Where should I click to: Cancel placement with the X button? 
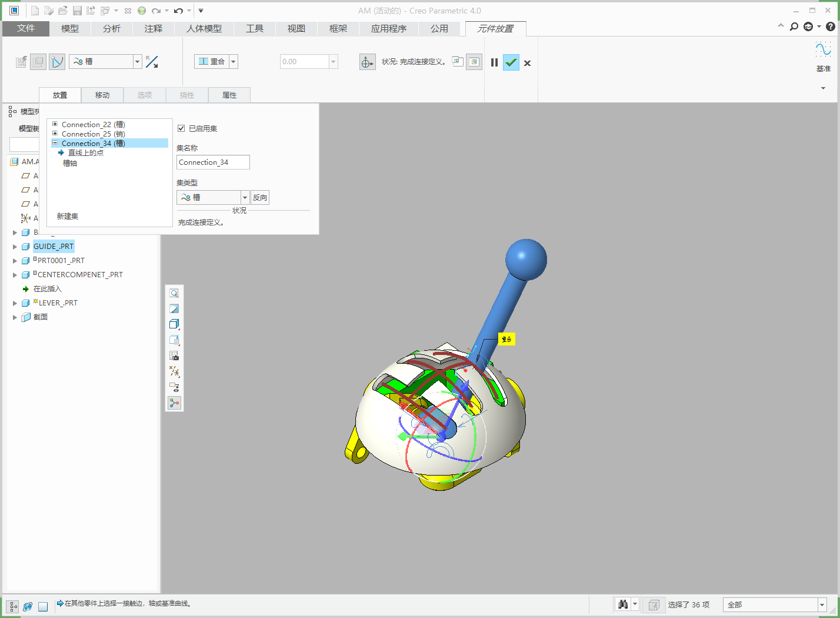528,63
